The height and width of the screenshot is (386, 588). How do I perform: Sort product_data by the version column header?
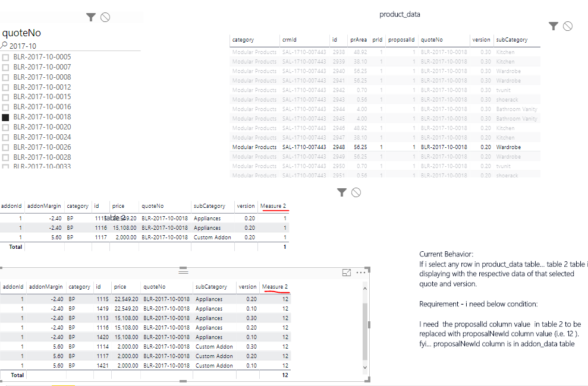tap(481, 40)
